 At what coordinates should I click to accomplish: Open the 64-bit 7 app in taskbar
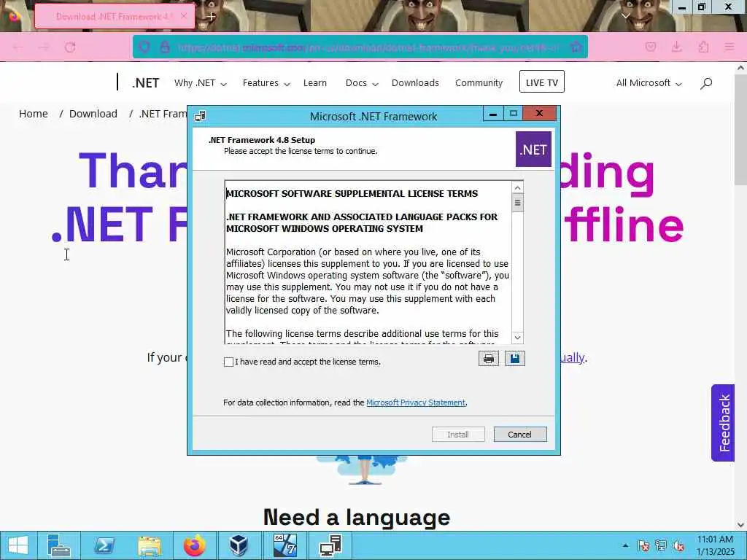coord(285,545)
